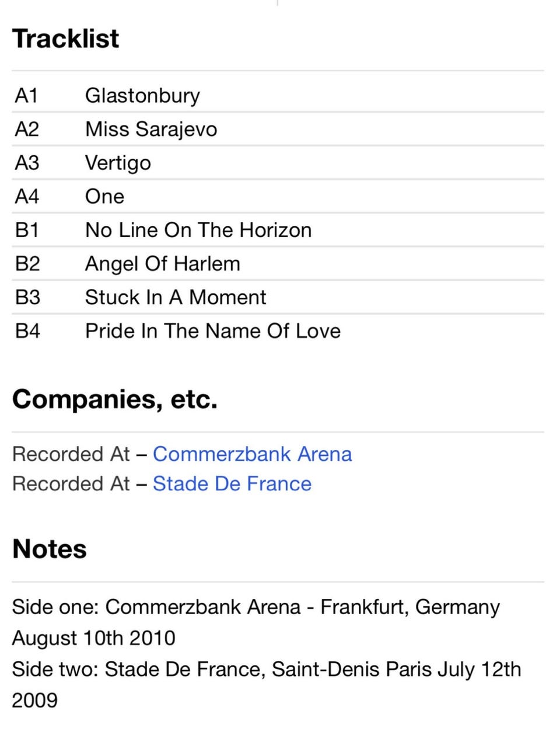Screen dimensions: 560x749
Task: Tap the Stuck In A Moment track
Action: point(176,298)
